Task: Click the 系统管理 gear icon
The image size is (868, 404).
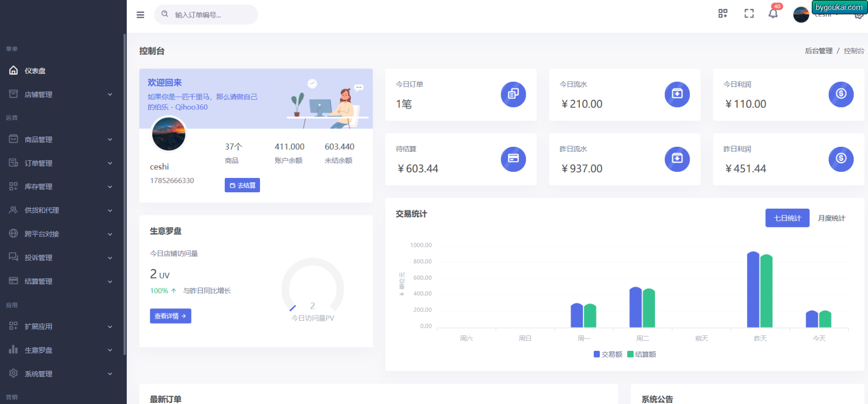Action: pos(14,373)
